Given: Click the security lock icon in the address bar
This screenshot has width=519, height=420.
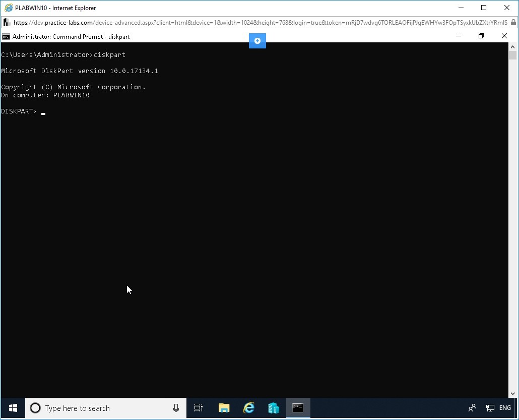Looking at the screenshot, I should coord(513,23).
